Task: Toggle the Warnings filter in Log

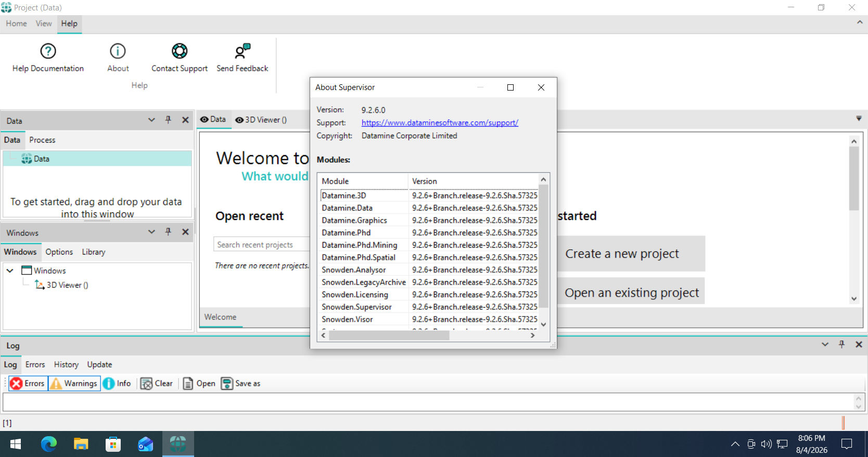Action: 74,384
